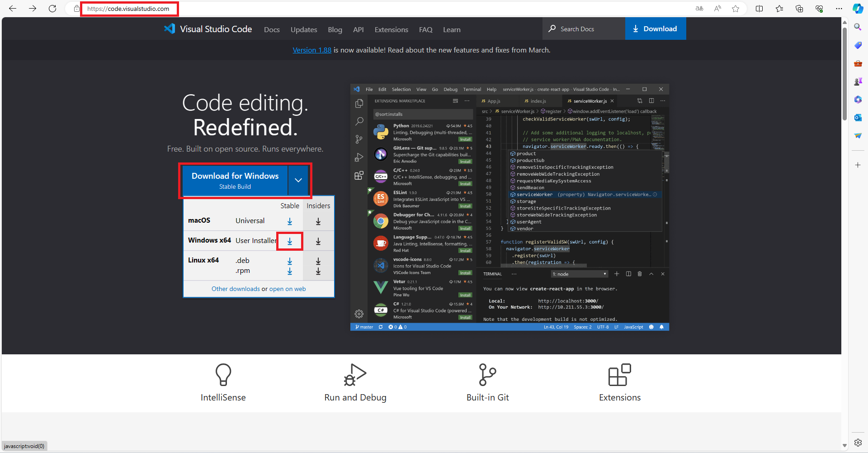The width and height of the screenshot is (868, 453).
Task: Select the Extensions blocks feature at bottom
Action: click(620, 383)
